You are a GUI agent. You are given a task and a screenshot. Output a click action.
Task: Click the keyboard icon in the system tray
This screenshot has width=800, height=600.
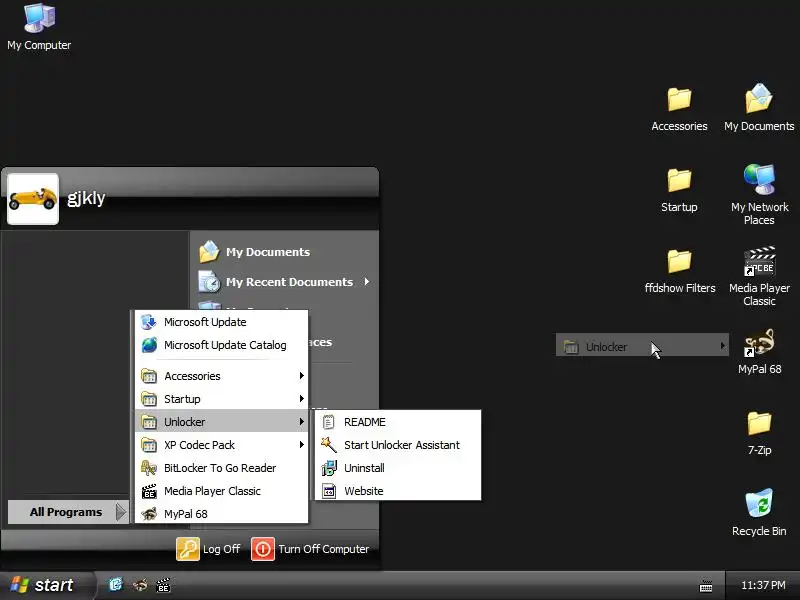pyautogui.click(x=706, y=586)
